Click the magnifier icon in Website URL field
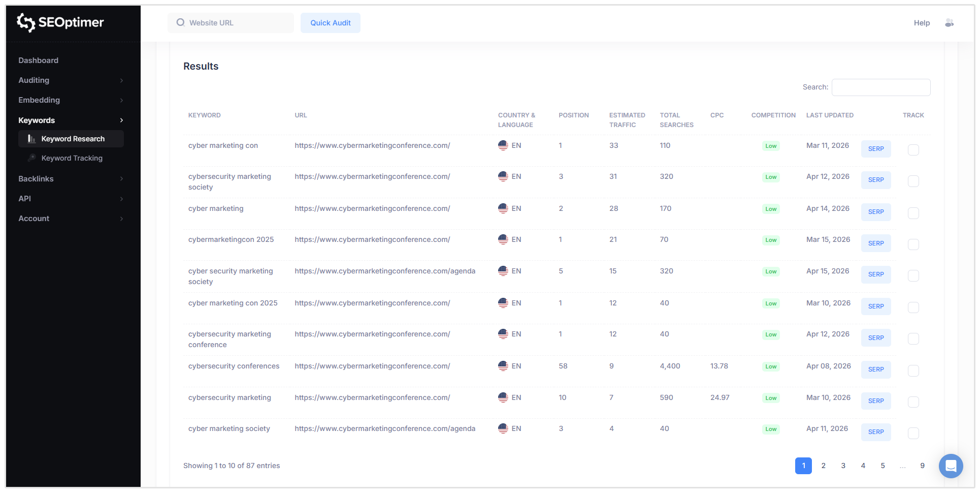Viewport: 980px width, 493px height. point(180,23)
